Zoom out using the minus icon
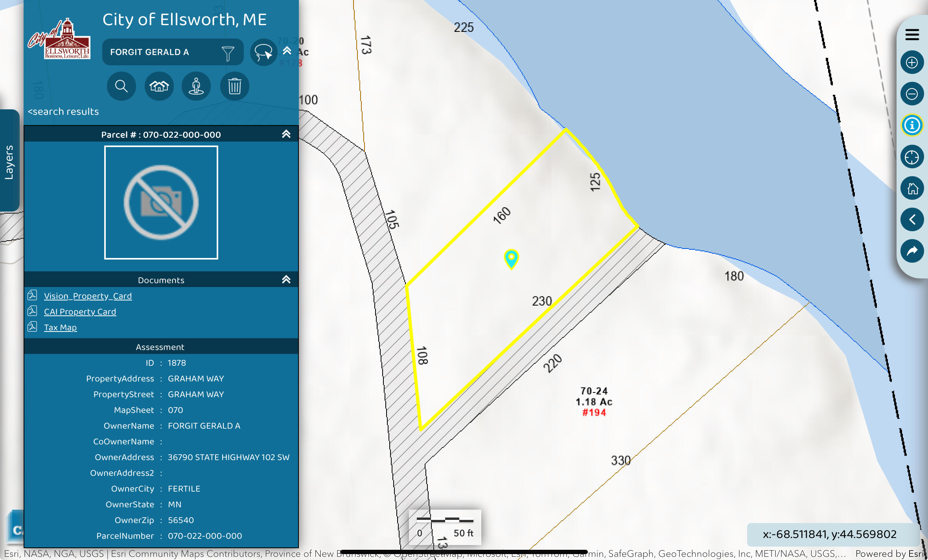Image resolution: width=928 pixels, height=560 pixels. pos(912,94)
